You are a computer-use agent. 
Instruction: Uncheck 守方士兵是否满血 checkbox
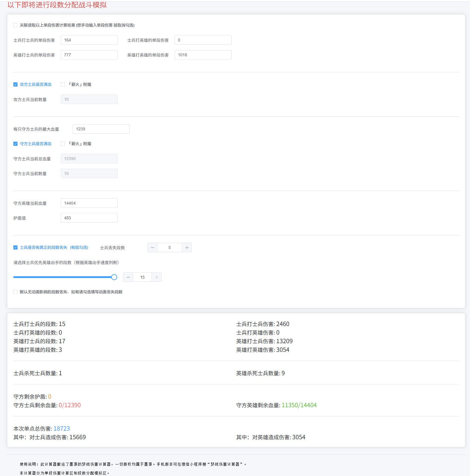[15, 144]
